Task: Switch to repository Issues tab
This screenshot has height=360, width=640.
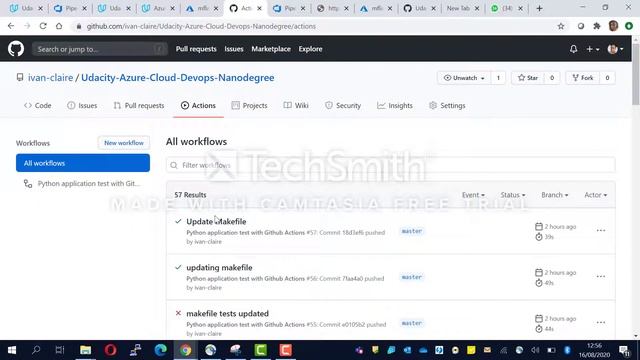Action: click(x=82, y=105)
